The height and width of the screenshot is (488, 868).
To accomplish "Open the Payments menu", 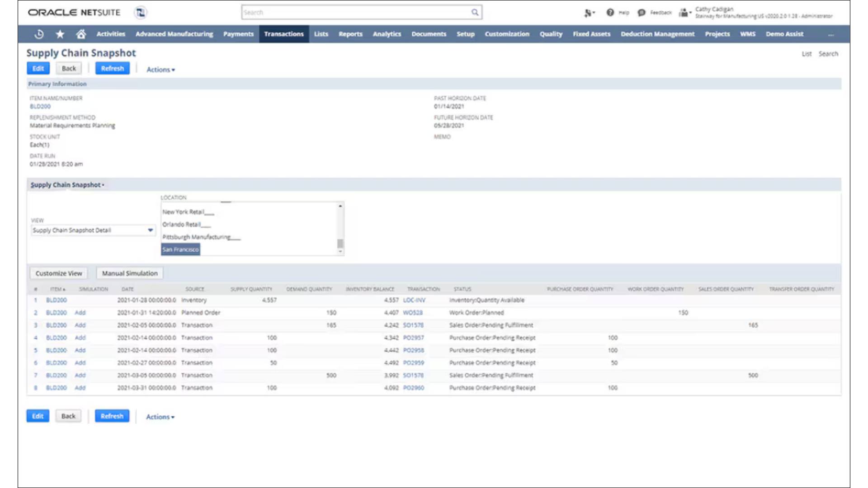I will click(x=238, y=34).
